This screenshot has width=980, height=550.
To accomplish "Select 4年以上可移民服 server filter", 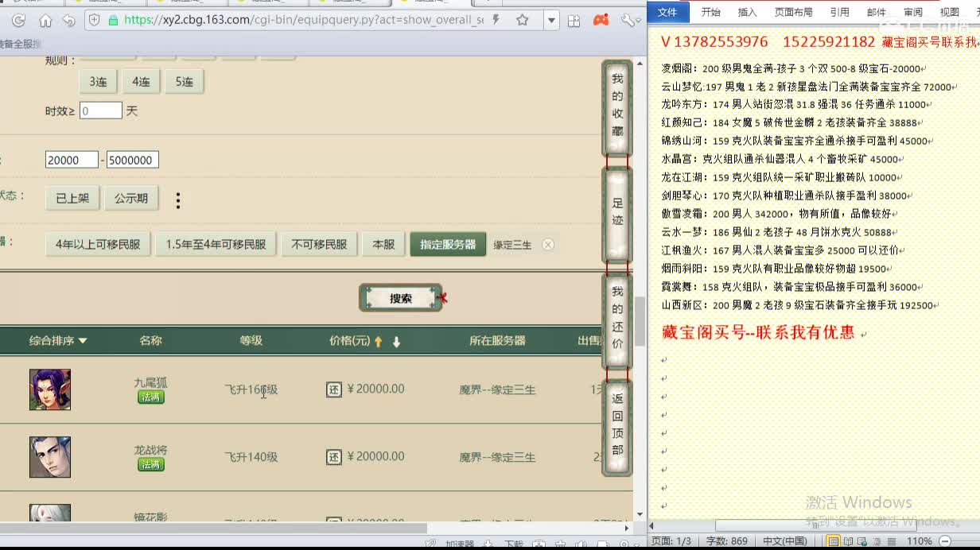I will [98, 244].
